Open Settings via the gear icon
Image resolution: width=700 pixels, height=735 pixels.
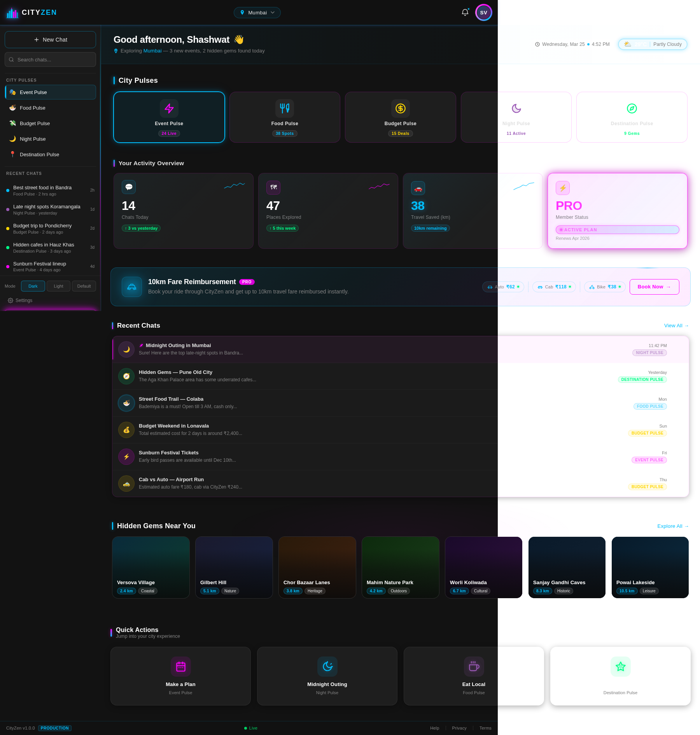pyautogui.click(x=10, y=300)
